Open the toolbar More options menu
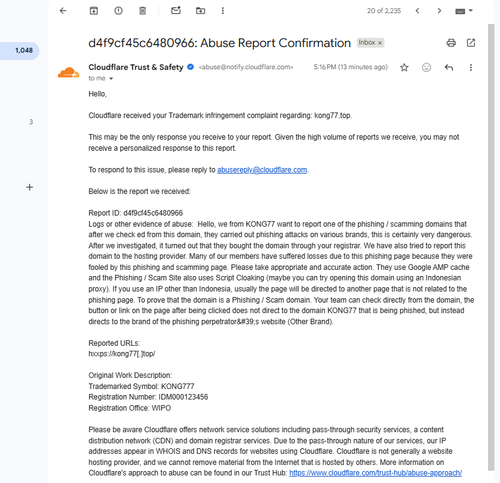 (223, 11)
